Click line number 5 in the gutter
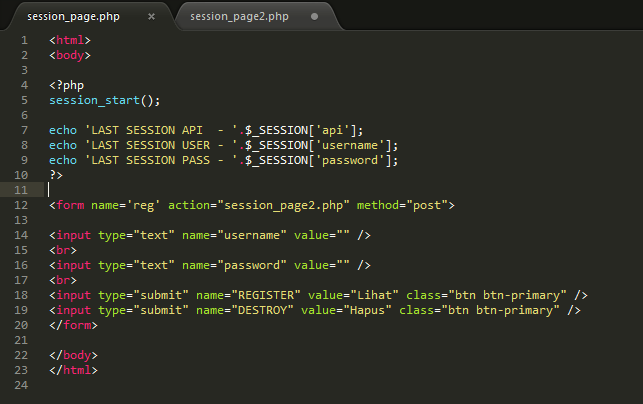The width and height of the screenshot is (643, 404). click(x=25, y=100)
